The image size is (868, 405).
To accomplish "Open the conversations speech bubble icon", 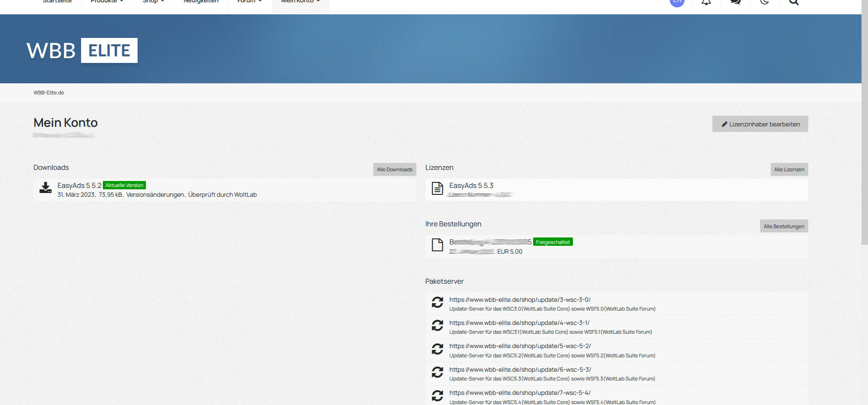I will (x=735, y=2).
